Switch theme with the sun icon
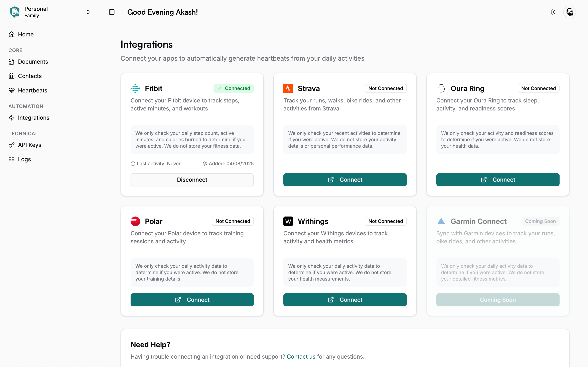Screen dimensions: 588x367 coord(553,12)
